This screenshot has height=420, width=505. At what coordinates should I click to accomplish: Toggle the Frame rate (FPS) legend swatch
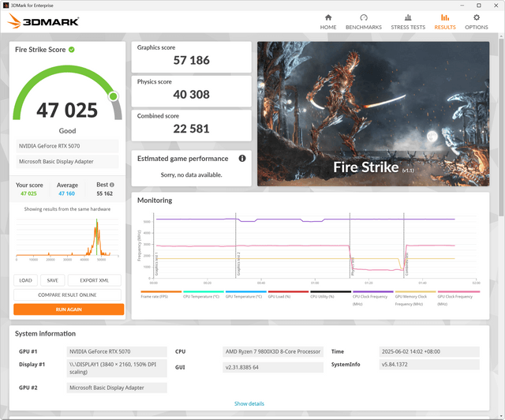pos(161,292)
